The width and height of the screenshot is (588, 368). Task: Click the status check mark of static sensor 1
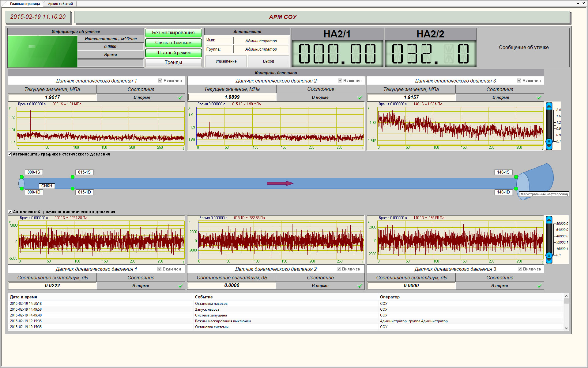click(180, 98)
